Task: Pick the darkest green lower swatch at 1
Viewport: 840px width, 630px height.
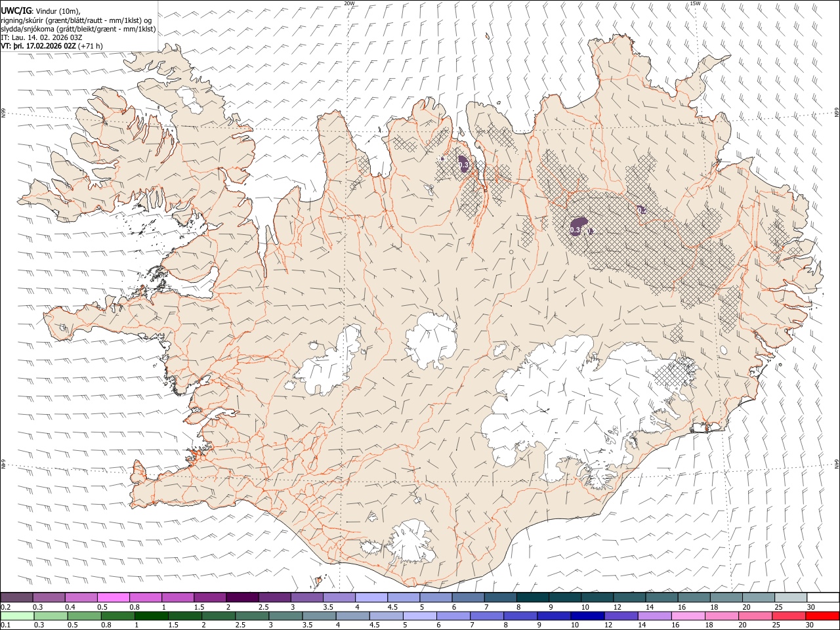Action: coord(151,616)
